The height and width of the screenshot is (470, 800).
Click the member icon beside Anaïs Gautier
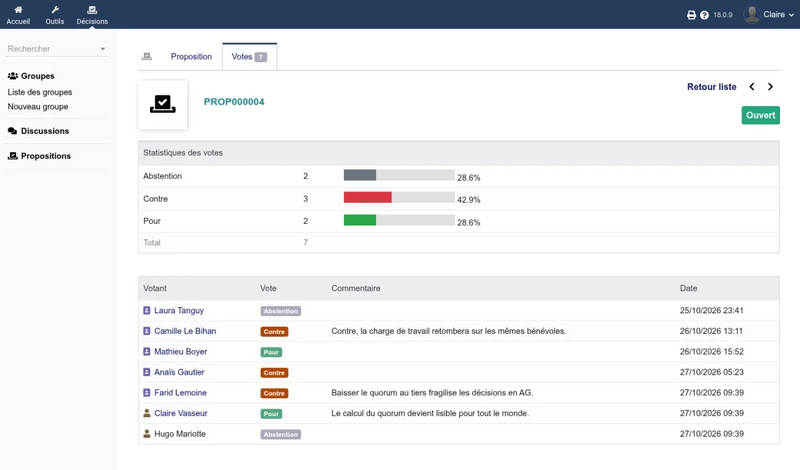point(147,372)
